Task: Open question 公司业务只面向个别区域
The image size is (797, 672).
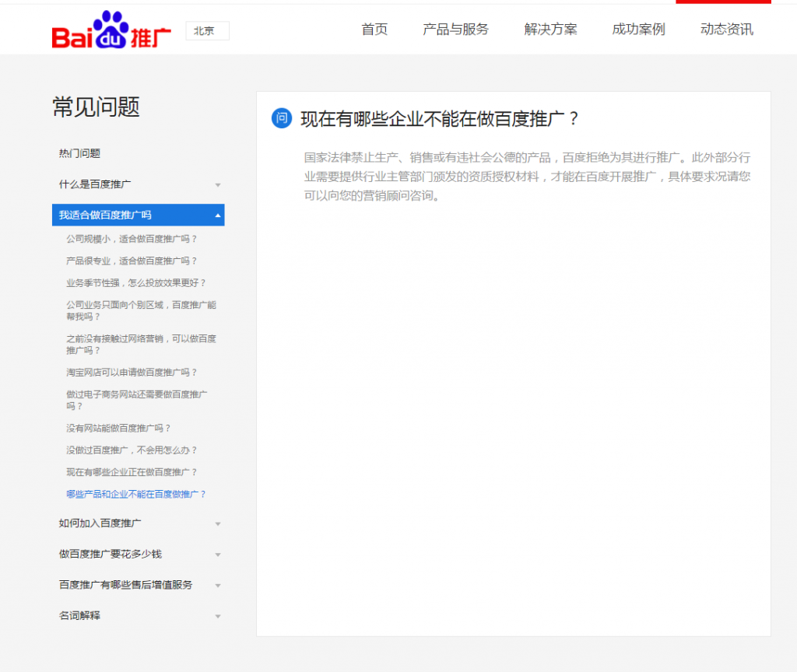Action: click(x=142, y=310)
